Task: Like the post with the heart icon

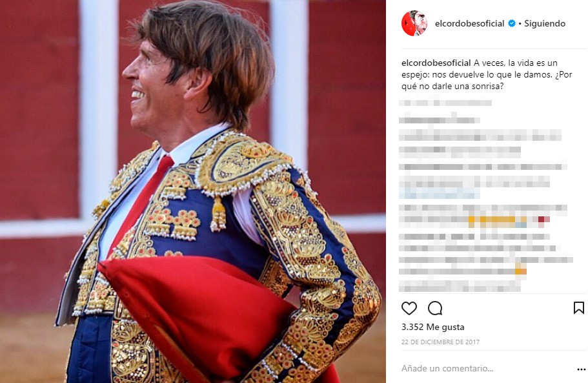Action: 409,308
